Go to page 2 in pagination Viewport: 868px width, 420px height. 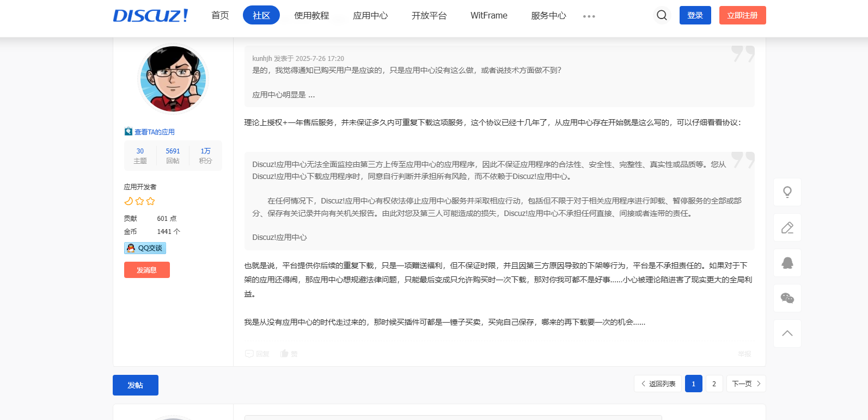pyautogui.click(x=714, y=384)
